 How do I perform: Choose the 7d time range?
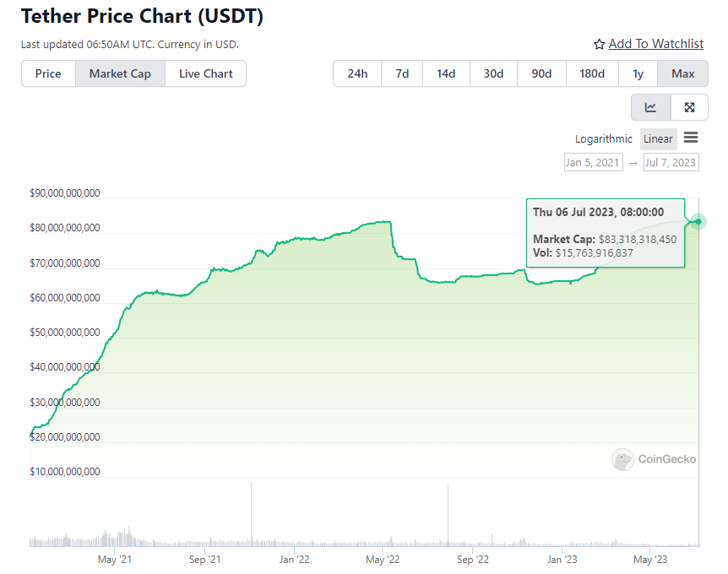coord(402,73)
